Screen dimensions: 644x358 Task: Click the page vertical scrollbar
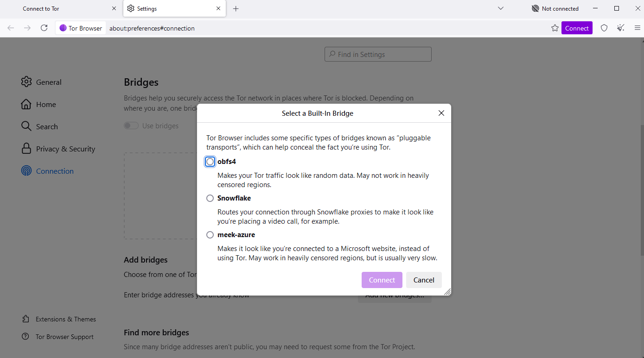tap(642, 190)
